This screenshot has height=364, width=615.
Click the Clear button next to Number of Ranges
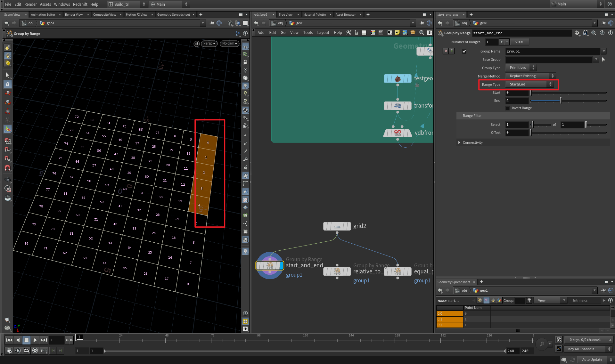pos(519,42)
